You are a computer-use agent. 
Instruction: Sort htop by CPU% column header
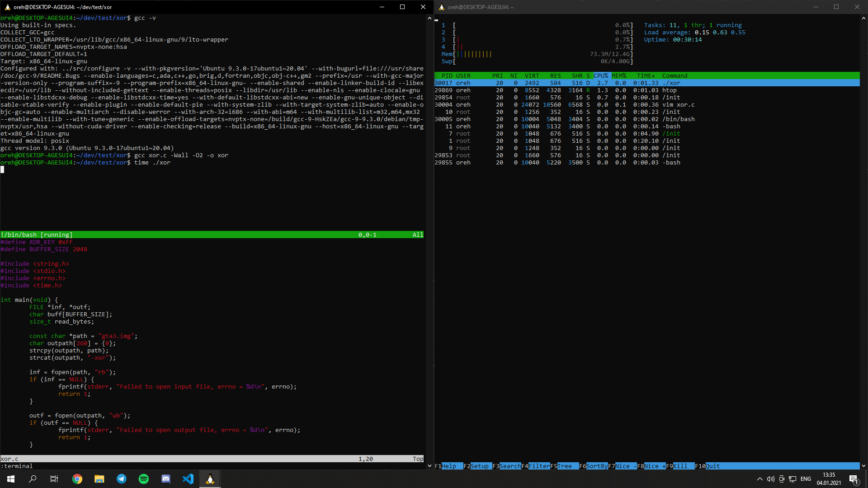click(x=601, y=76)
